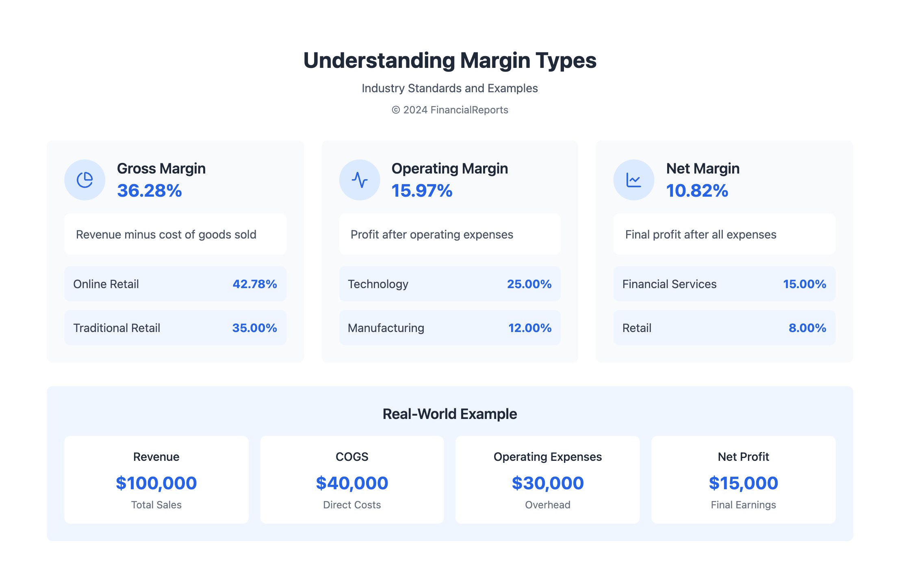
Task: Click the 'Total Sales' caption
Action: 156,505
